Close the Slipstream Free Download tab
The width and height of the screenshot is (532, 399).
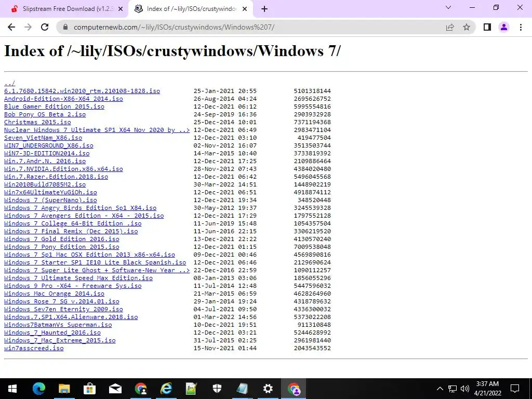click(x=120, y=9)
